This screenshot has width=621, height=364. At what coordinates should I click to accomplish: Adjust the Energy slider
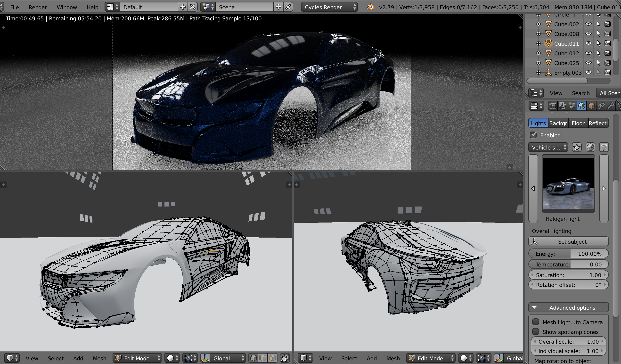568,254
